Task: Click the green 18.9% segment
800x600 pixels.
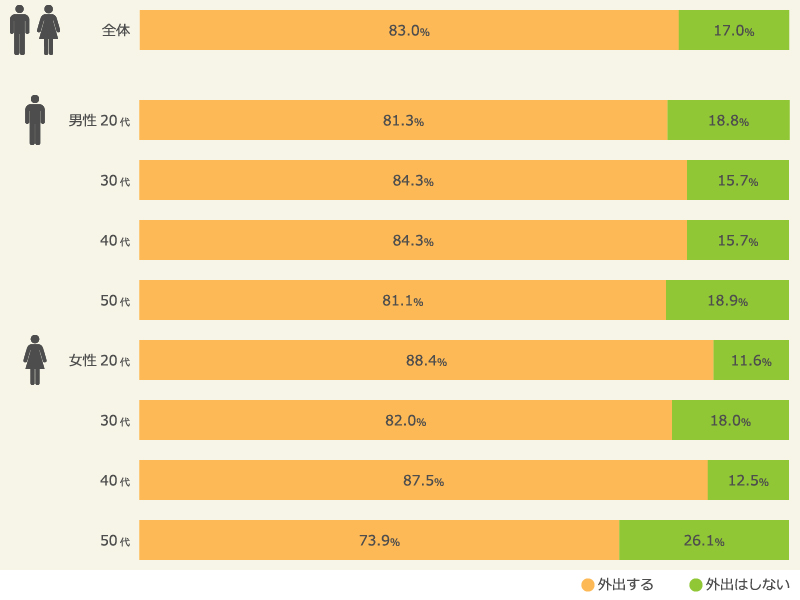Action: pos(728,300)
